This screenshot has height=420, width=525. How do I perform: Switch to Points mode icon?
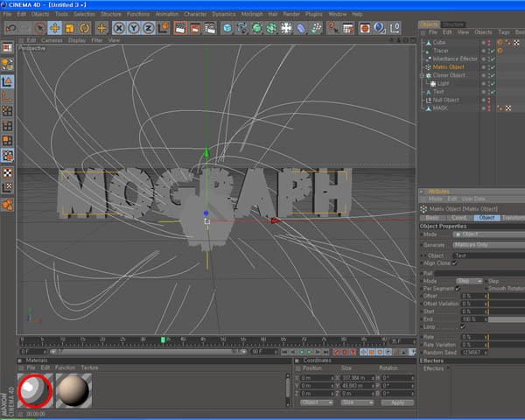click(7, 111)
